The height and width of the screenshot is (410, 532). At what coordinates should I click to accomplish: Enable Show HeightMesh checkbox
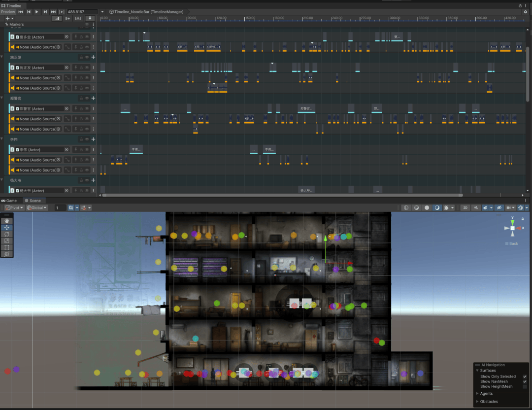pyautogui.click(x=525, y=386)
